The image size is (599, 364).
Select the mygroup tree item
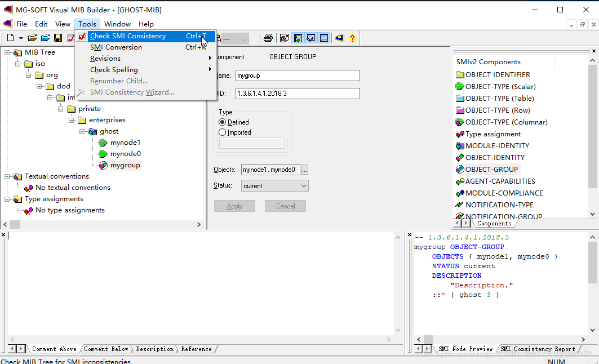click(x=125, y=165)
